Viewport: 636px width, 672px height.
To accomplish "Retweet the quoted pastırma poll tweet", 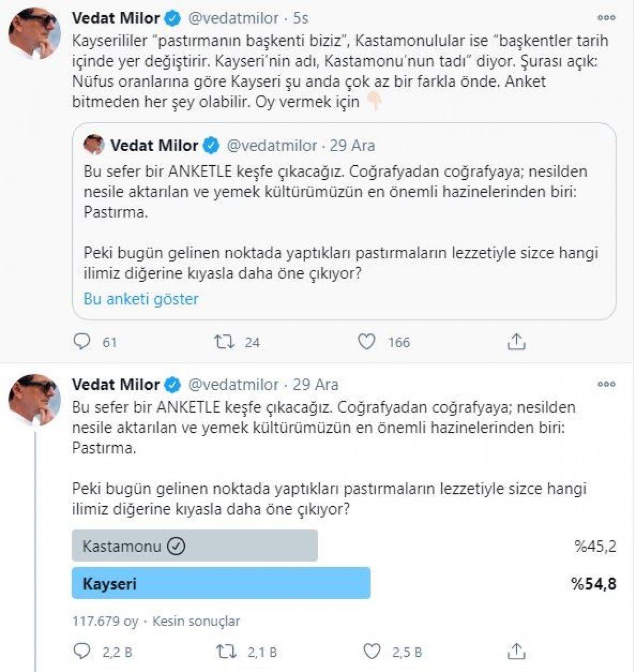I will click(x=225, y=340).
